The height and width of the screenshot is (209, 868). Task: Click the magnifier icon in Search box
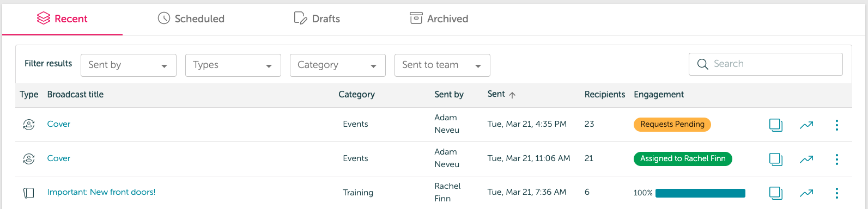pos(703,64)
